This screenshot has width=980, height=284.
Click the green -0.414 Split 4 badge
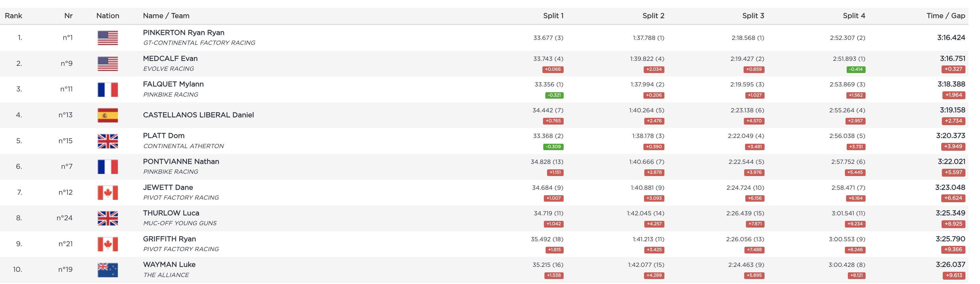point(856,69)
